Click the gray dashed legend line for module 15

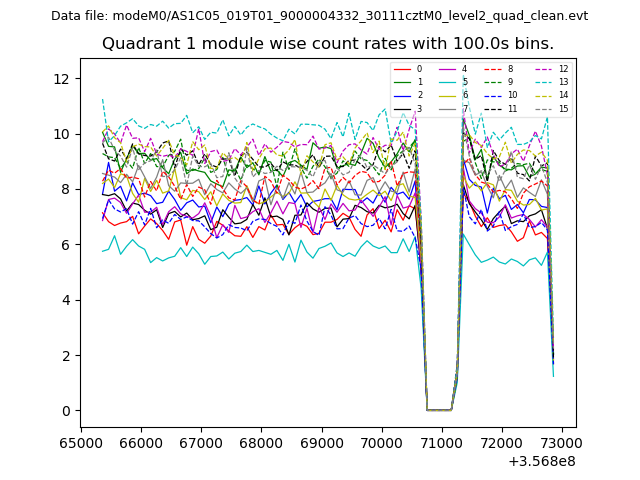[543, 109]
